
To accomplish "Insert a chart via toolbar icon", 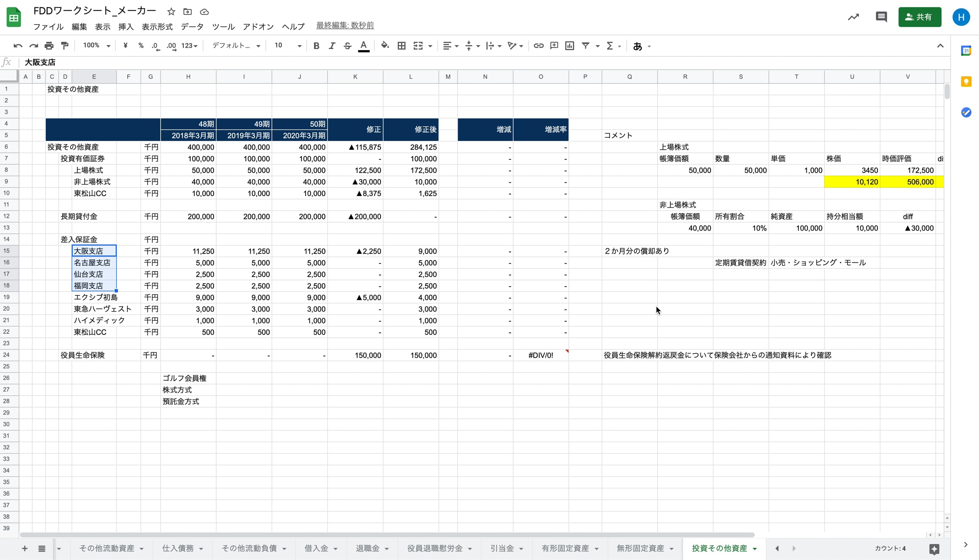I will (x=569, y=46).
